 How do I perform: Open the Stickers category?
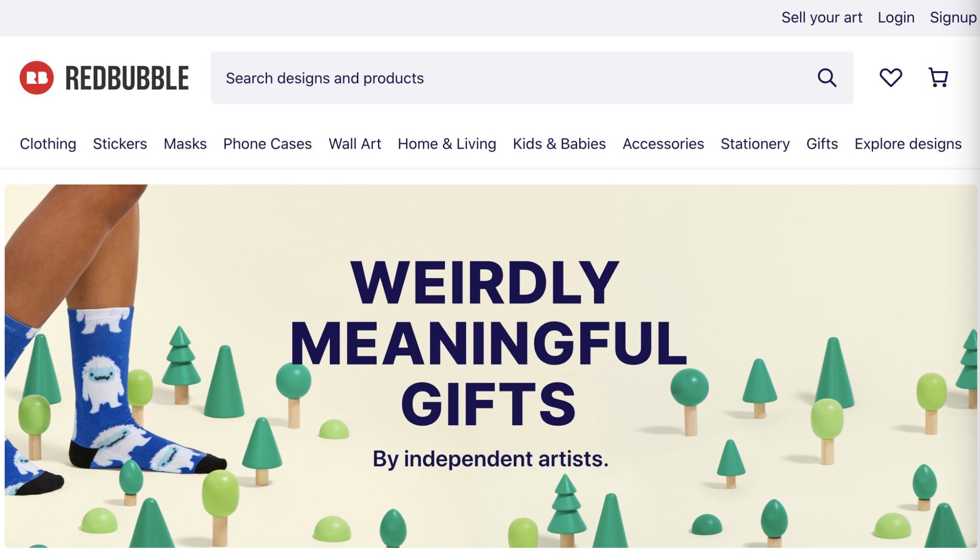point(120,144)
